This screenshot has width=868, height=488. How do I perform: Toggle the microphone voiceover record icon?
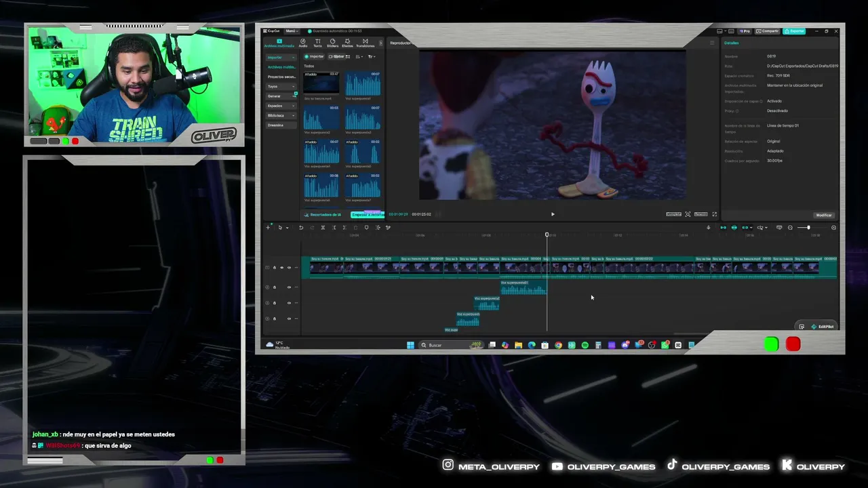pyautogui.click(x=709, y=228)
